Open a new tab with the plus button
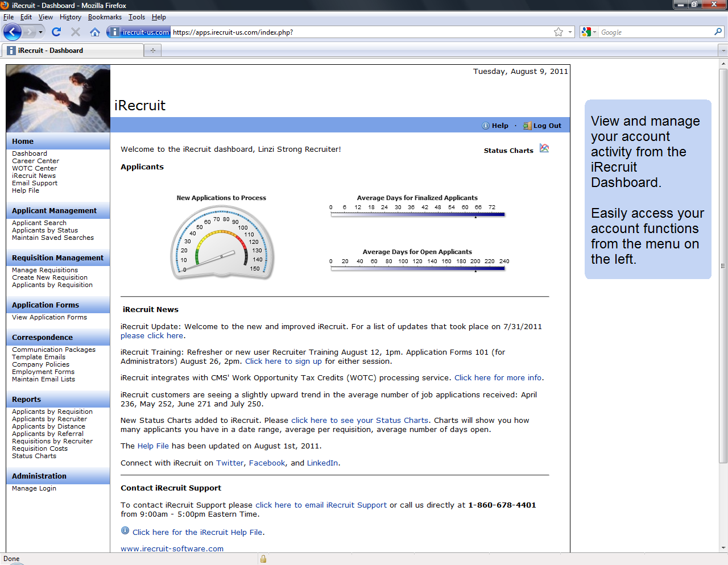Screen dimensions: 728x565 click(x=152, y=51)
